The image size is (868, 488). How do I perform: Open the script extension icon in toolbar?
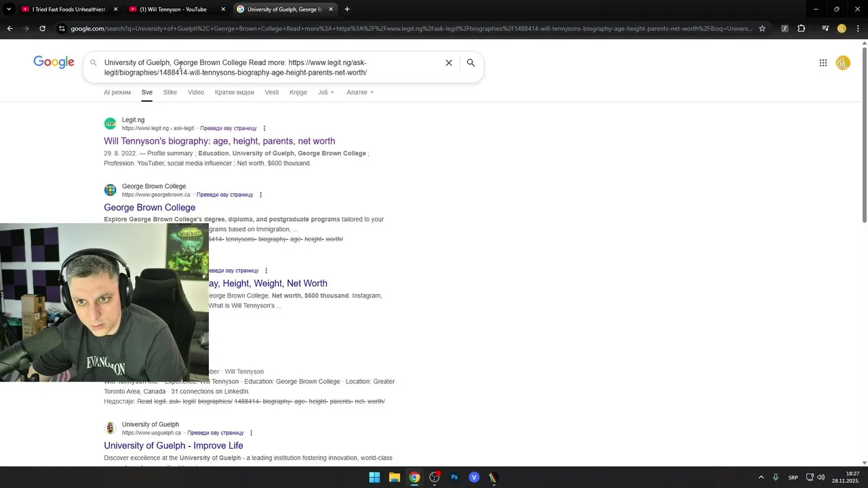pyautogui.click(x=785, y=28)
